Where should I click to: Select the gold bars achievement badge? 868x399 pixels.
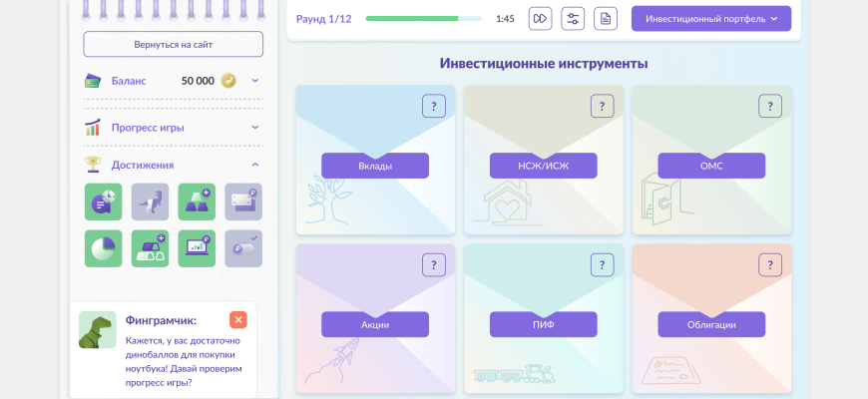click(197, 201)
